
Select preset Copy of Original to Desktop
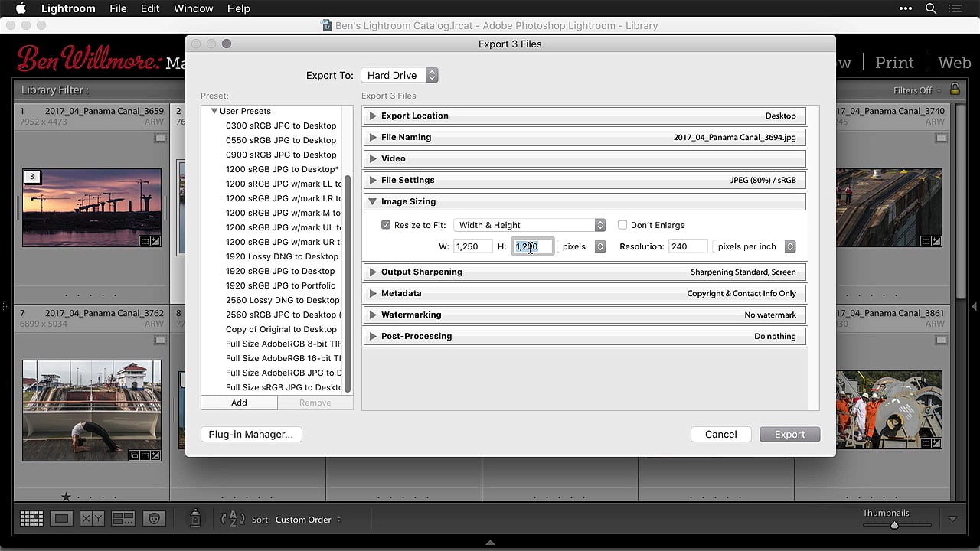coord(281,329)
